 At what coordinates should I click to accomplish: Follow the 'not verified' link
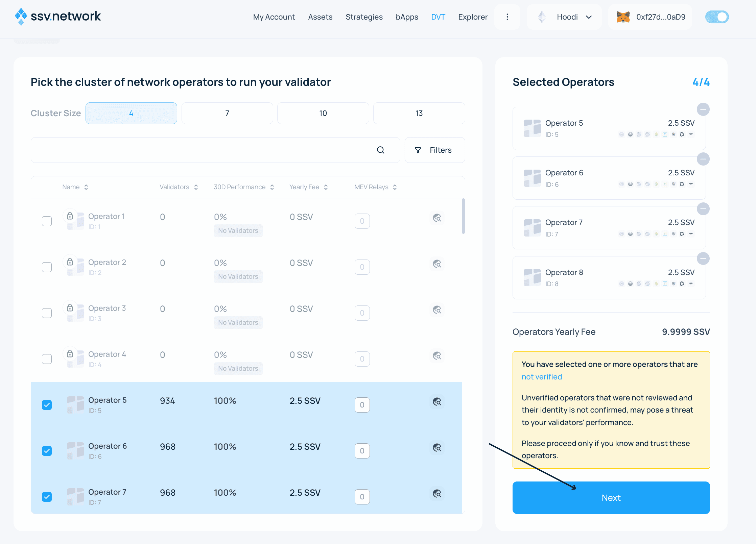click(x=541, y=377)
